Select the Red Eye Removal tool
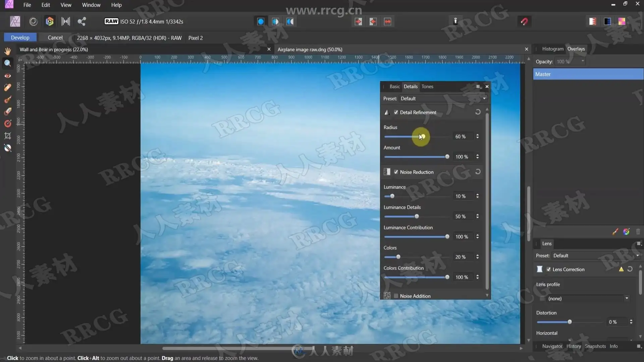 8,76
